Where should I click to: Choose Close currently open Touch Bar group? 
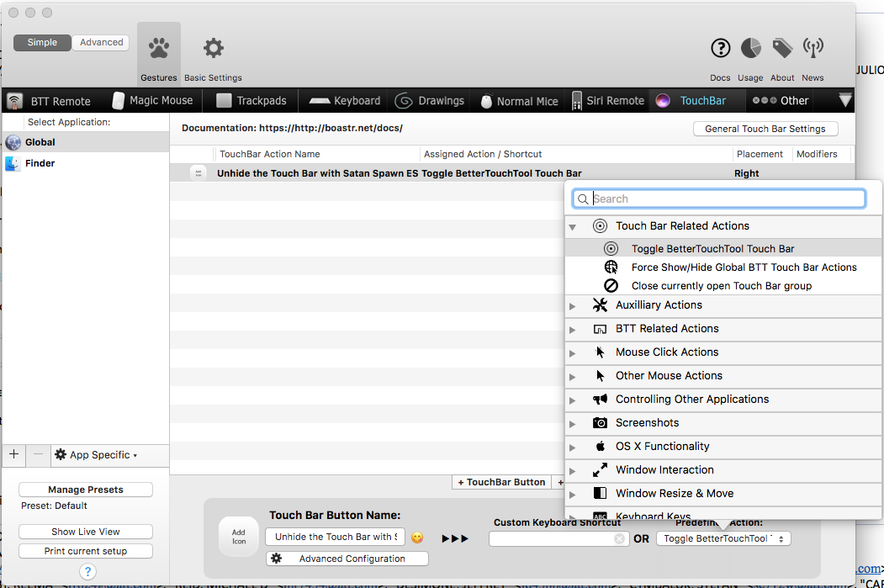tap(724, 285)
